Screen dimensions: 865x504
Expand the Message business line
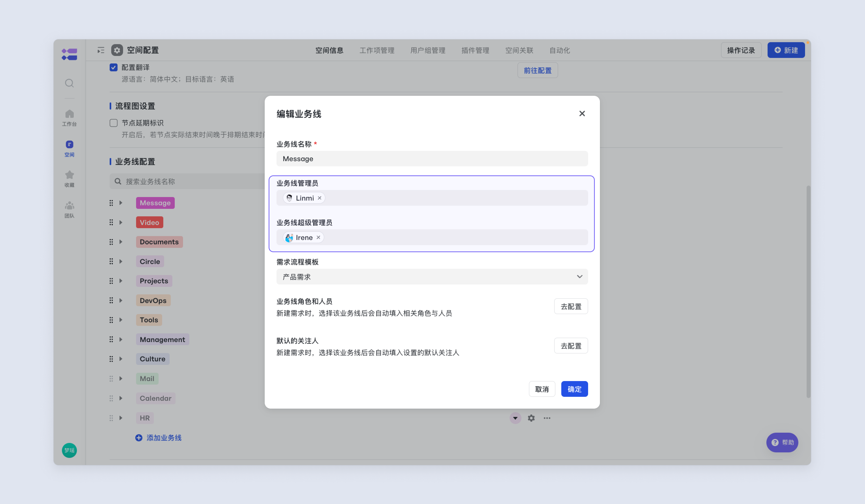pos(121,203)
